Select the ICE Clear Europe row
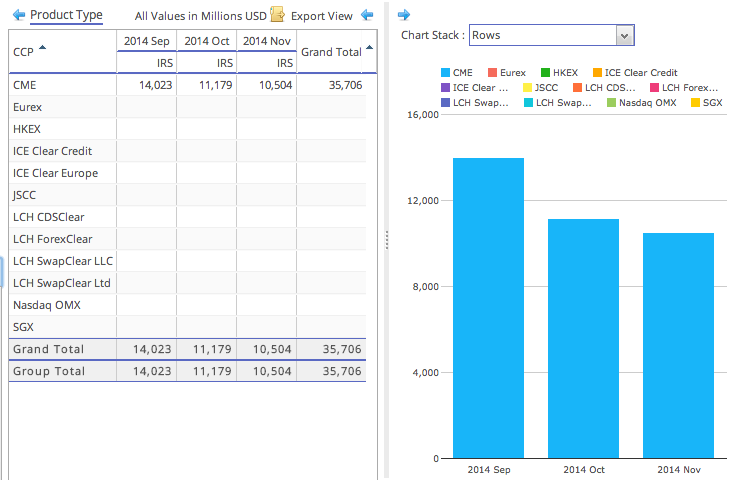752x480 pixels. coord(187,173)
